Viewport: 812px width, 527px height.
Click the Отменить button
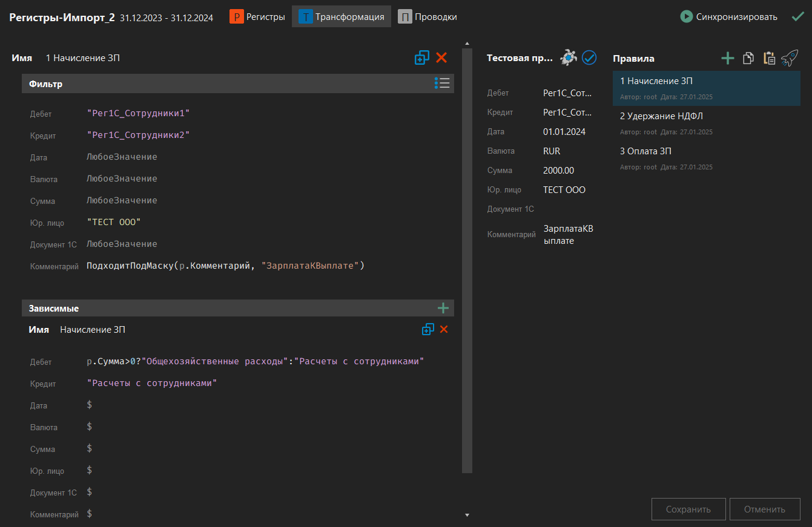[765, 509]
